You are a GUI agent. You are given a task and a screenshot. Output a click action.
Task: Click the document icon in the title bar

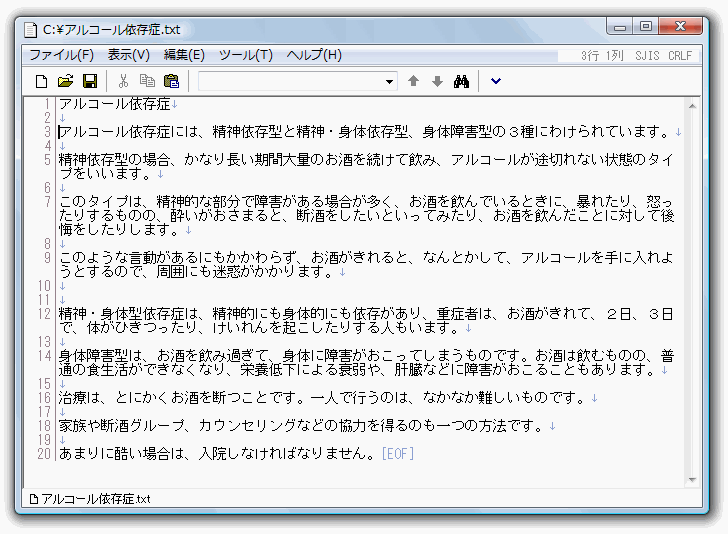[x=31, y=30]
